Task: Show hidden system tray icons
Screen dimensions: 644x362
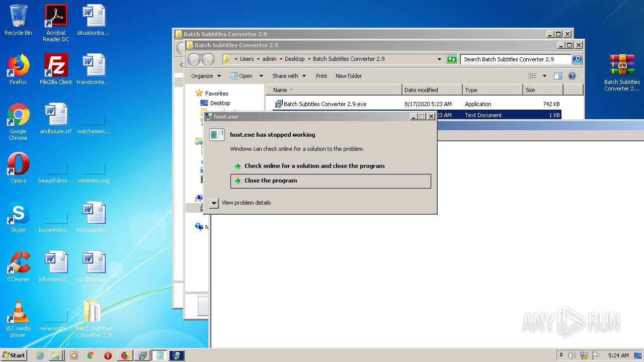Action: (x=561, y=355)
